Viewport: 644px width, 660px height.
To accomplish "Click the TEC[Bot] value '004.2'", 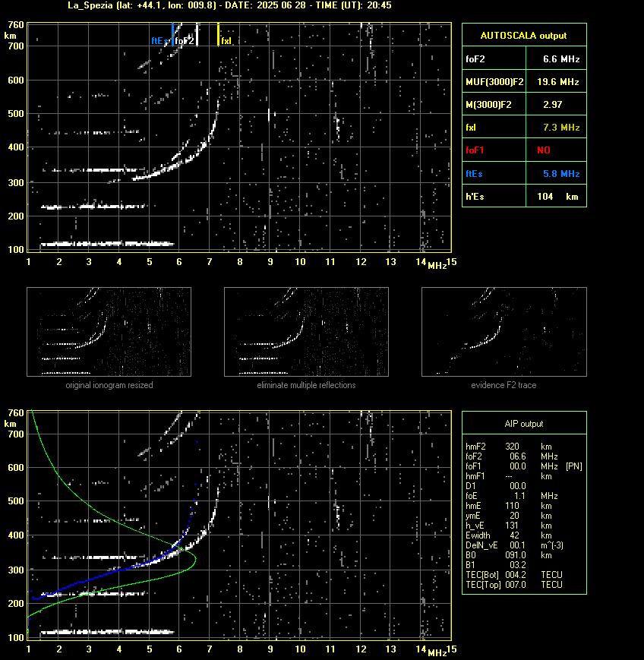I will [x=515, y=574].
